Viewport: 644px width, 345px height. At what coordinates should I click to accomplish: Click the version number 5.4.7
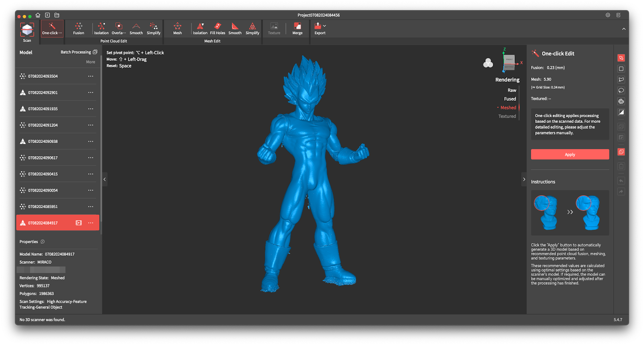point(618,320)
